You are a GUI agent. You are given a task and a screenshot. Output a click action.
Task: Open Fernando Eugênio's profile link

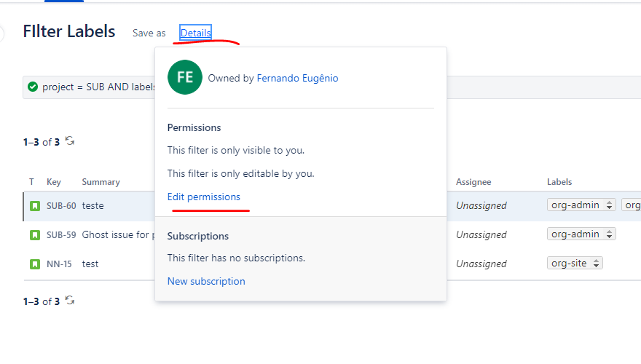297,78
